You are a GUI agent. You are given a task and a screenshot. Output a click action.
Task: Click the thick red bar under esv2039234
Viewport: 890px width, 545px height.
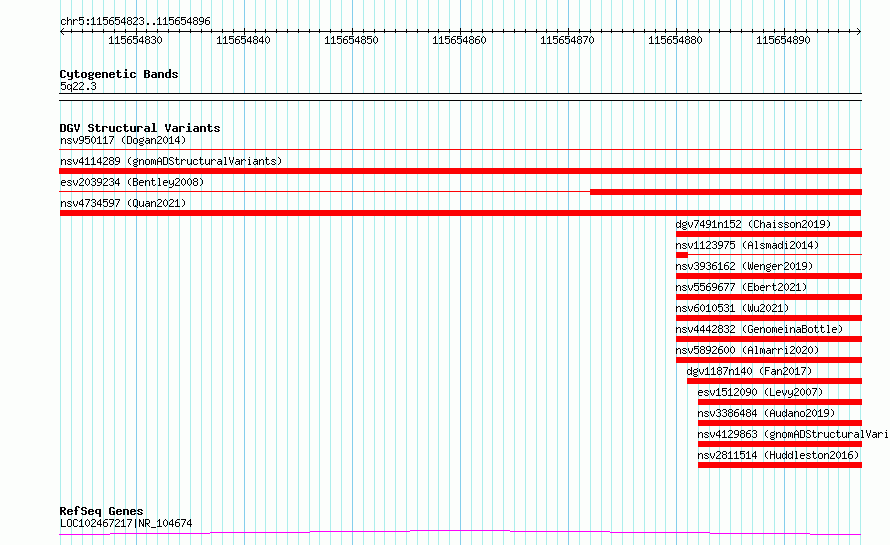(x=726, y=192)
